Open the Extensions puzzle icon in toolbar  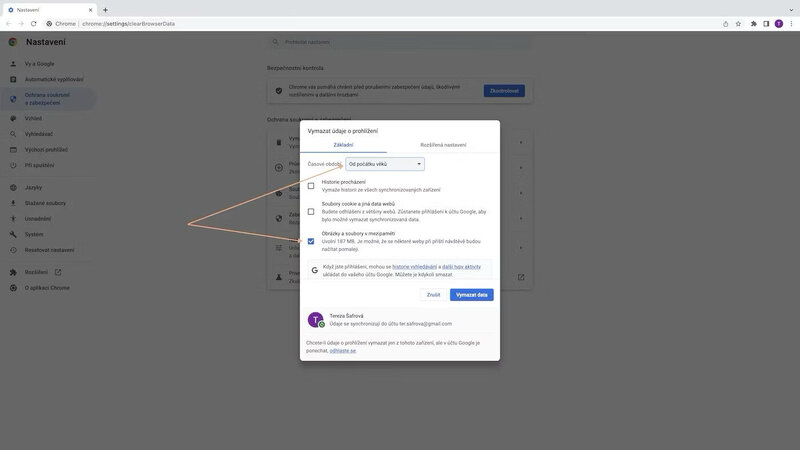click(x=753, y=23)
